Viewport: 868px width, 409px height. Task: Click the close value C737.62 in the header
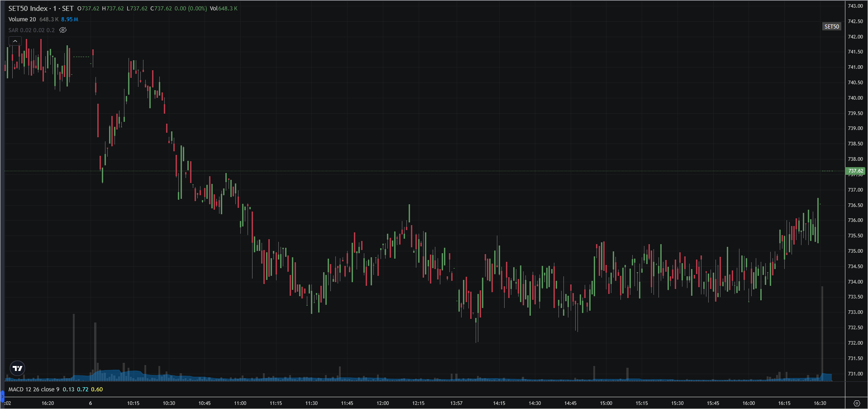point(161,9)
